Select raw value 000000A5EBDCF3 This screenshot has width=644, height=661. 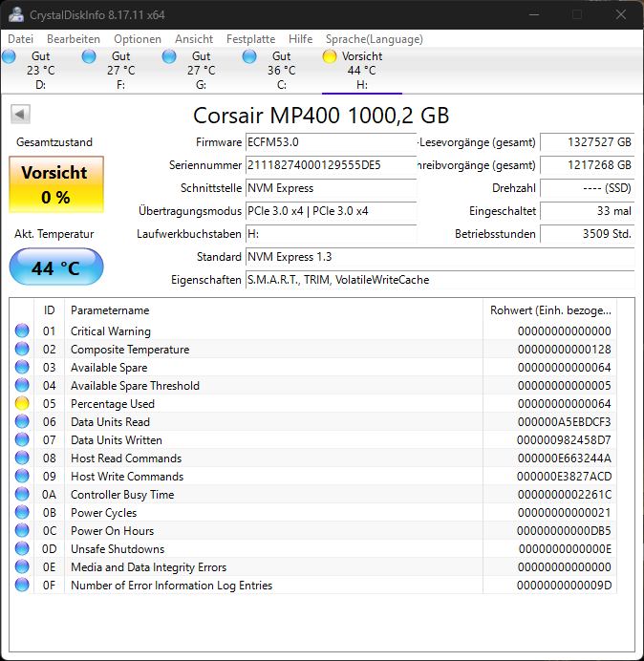coord(564,422)
